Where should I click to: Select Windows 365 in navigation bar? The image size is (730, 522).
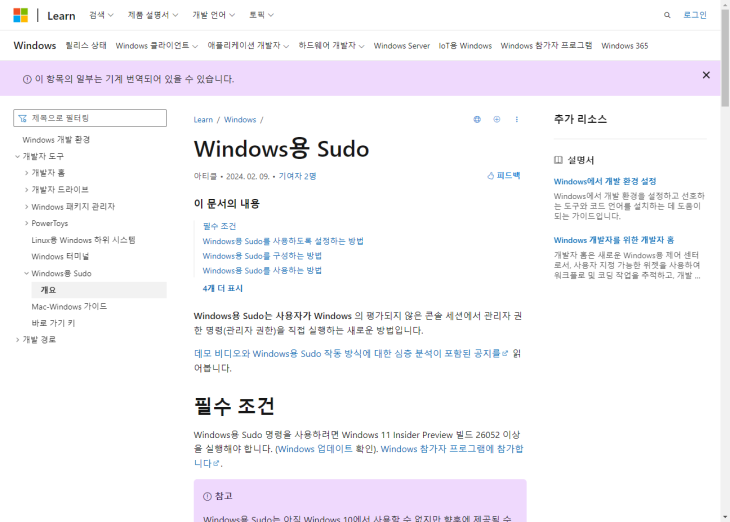[624, 46]
